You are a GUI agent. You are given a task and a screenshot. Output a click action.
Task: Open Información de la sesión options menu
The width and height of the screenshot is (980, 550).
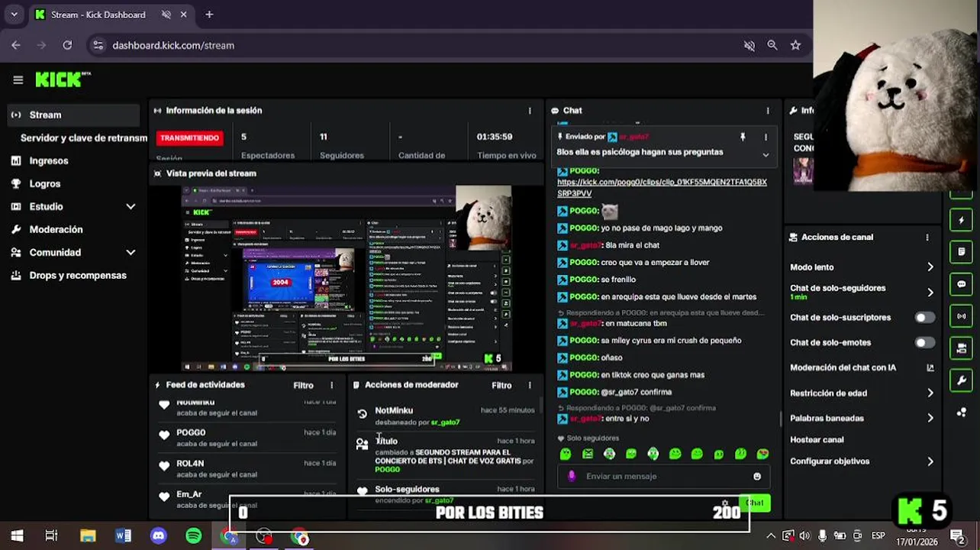point(530,111)
